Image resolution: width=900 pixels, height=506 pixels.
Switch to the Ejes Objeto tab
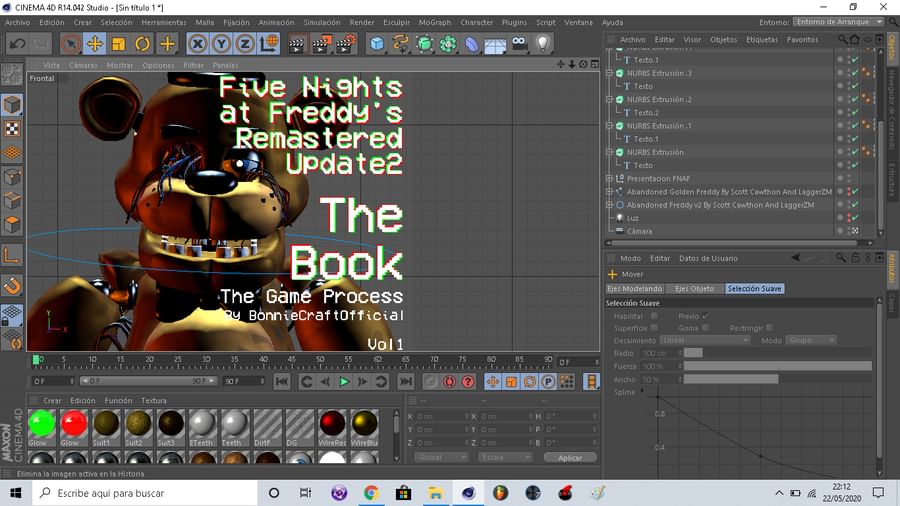[x=695, y=289]
